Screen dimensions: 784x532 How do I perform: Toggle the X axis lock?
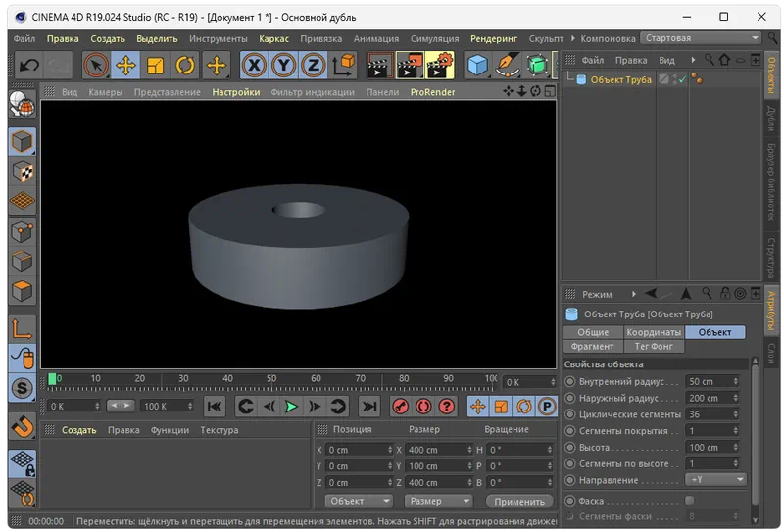[255, 65]
